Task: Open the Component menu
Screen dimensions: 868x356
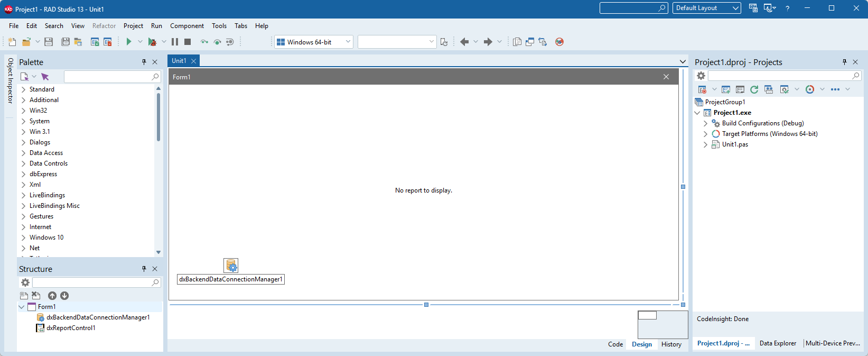Action: point(187,26)
